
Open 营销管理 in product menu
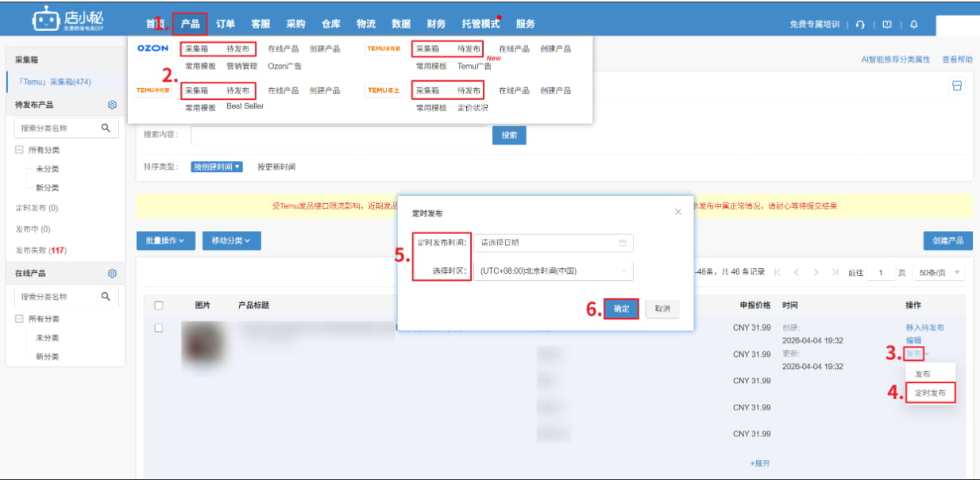point(241,66)
